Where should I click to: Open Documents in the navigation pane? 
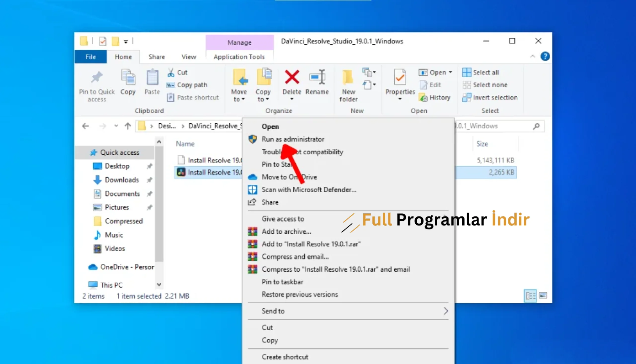(x=122, y=194)
